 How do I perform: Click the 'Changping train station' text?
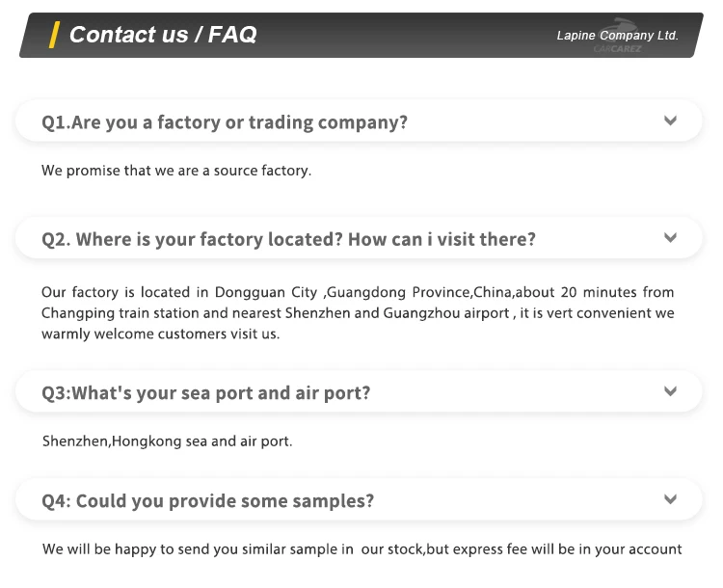pos(117,313)
